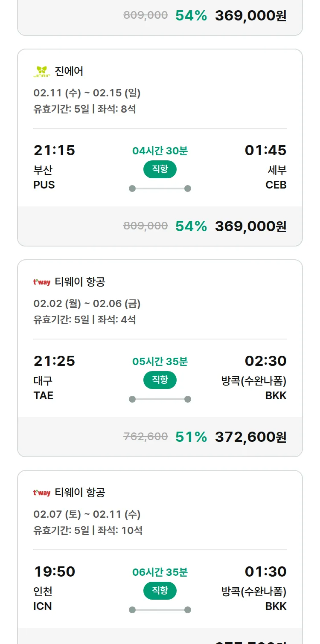Click the 02.02 (월) ~ 02.06 (금) dates

[x=87, y=304]
